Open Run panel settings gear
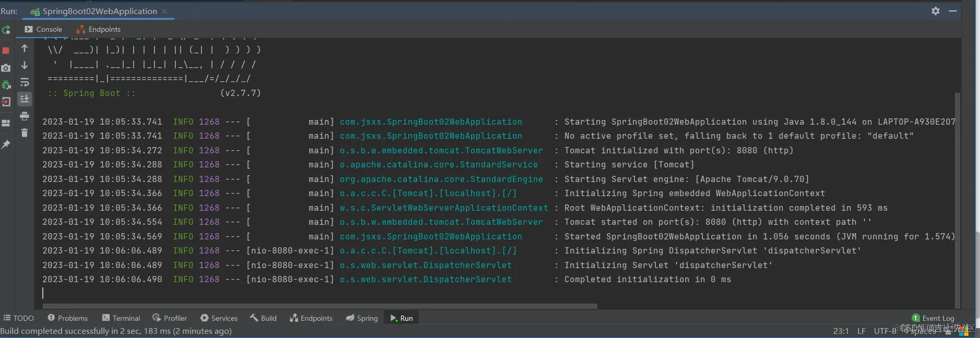 point(936,11)
